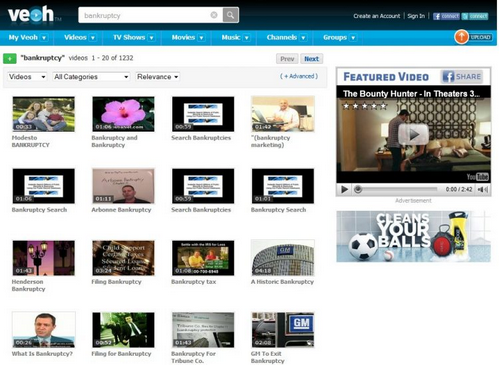The width and height of the screenshot is (499, 365).
Task: Open the Relevance sort dropdown
Action: (x=157, y=77)
